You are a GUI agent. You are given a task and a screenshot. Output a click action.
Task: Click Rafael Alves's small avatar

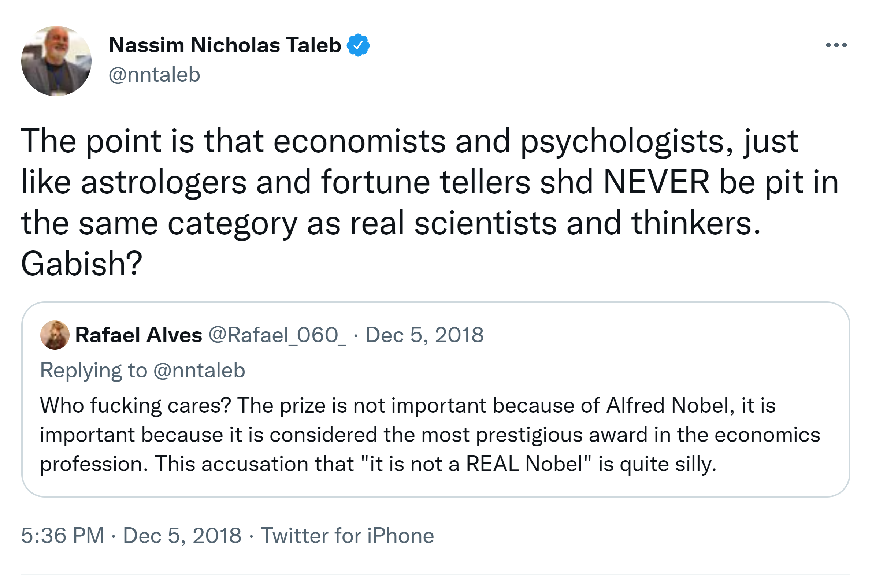click(55, 335)
